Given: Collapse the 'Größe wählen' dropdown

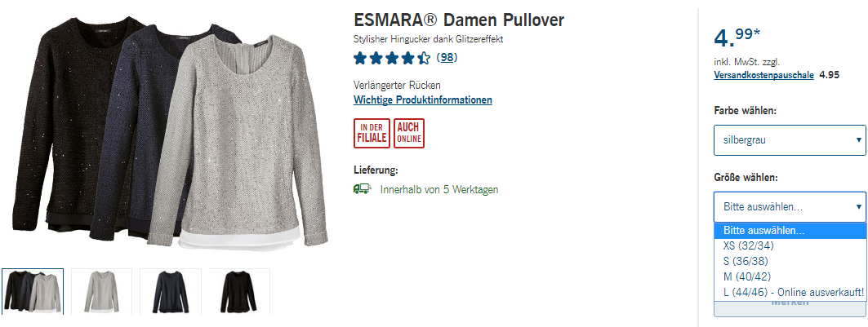Looking at the screenshot, I should 790,207.
